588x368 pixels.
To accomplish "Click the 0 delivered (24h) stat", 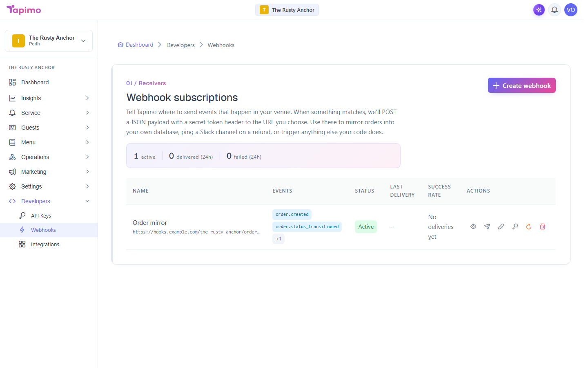I will click(x=191, y=156).
